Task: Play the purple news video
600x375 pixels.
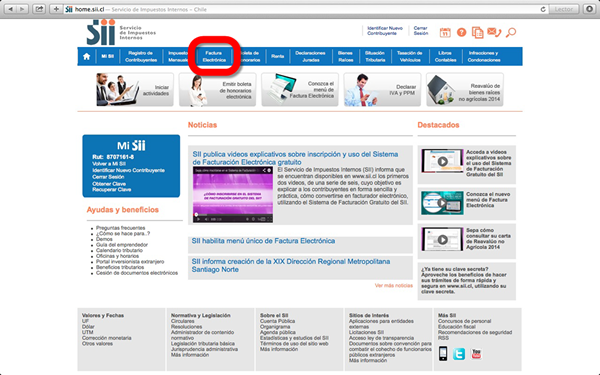Action: click(x=233, y=194)
